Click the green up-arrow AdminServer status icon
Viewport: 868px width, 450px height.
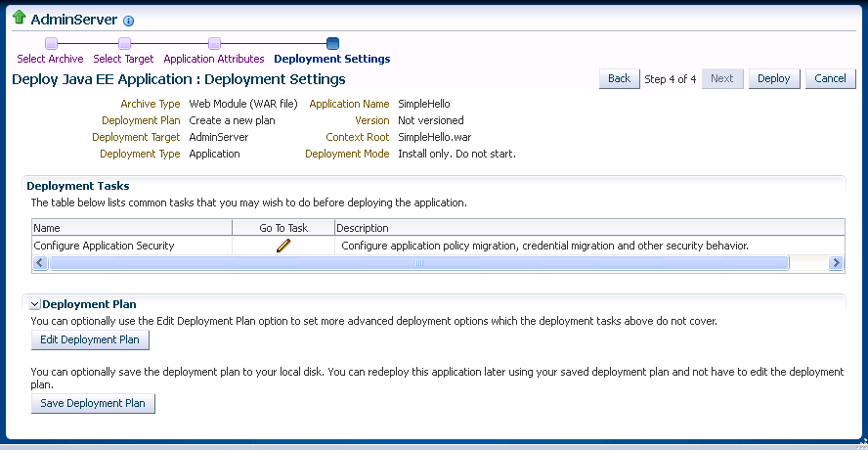pyautogui.click(x=19, y=18)
